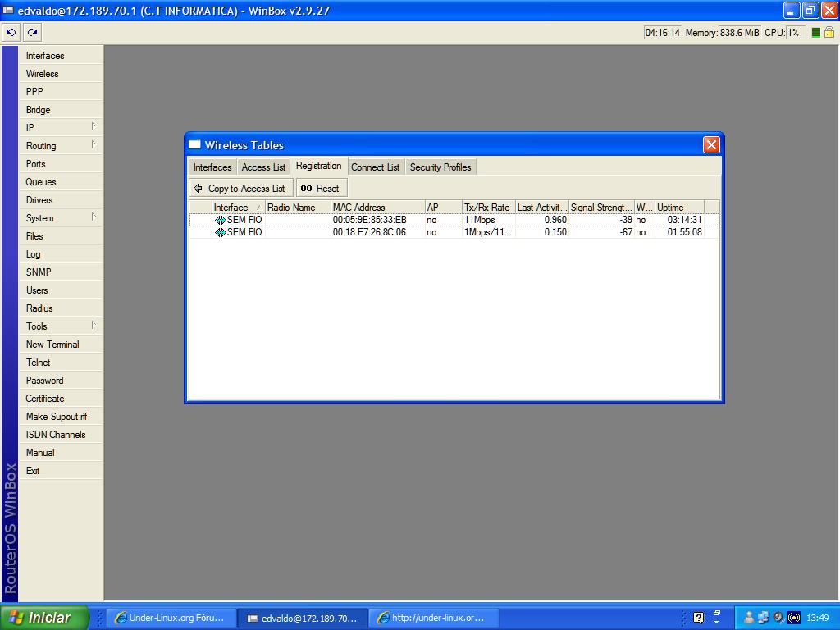Viewport: 840px width, 630px height.
Task: Click Copy to Access List button
Action: (x=241, y=188)
